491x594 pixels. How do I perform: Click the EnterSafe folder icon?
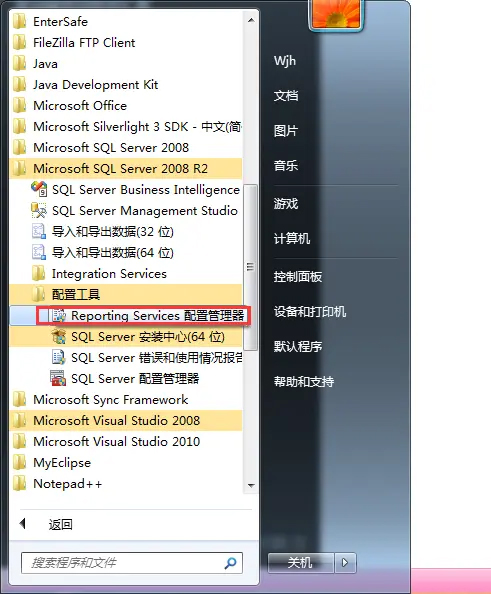20,22
